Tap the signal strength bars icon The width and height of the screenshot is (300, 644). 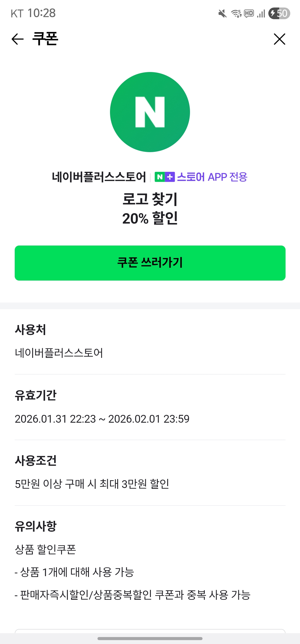tap(261, 13)
